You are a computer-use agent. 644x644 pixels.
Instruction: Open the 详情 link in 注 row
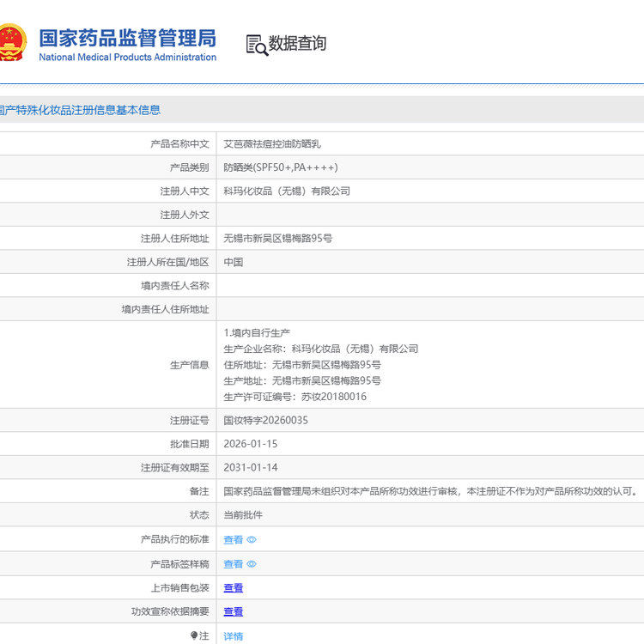coord(233,636)
